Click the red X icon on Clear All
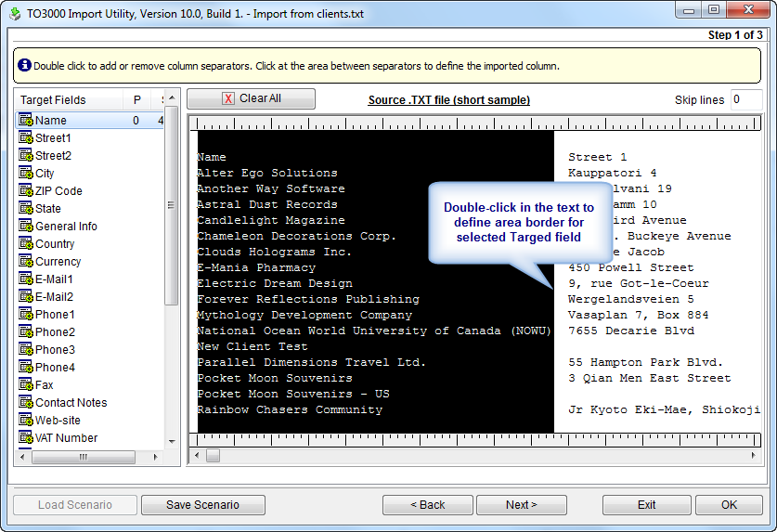 (x=228, y=98)
